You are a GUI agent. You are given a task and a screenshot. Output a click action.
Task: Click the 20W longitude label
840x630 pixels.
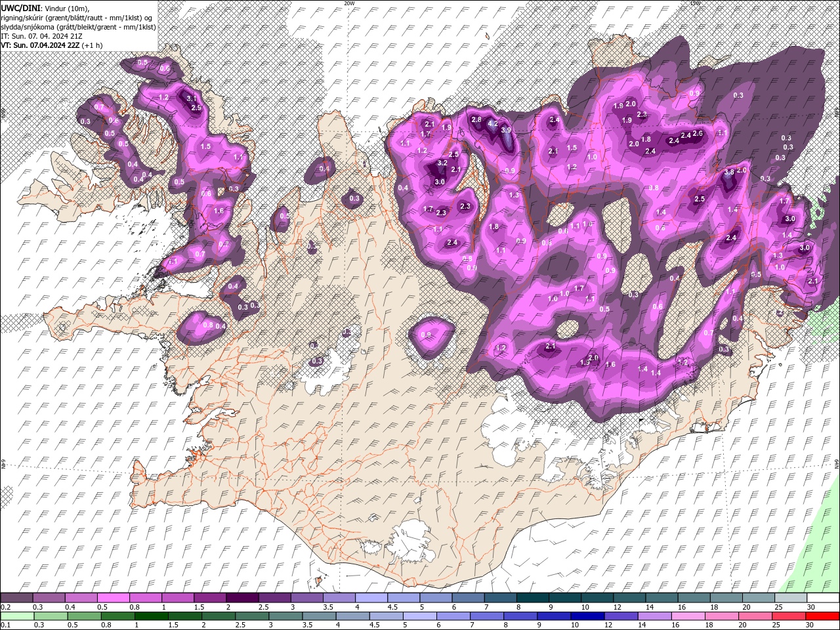348,3
